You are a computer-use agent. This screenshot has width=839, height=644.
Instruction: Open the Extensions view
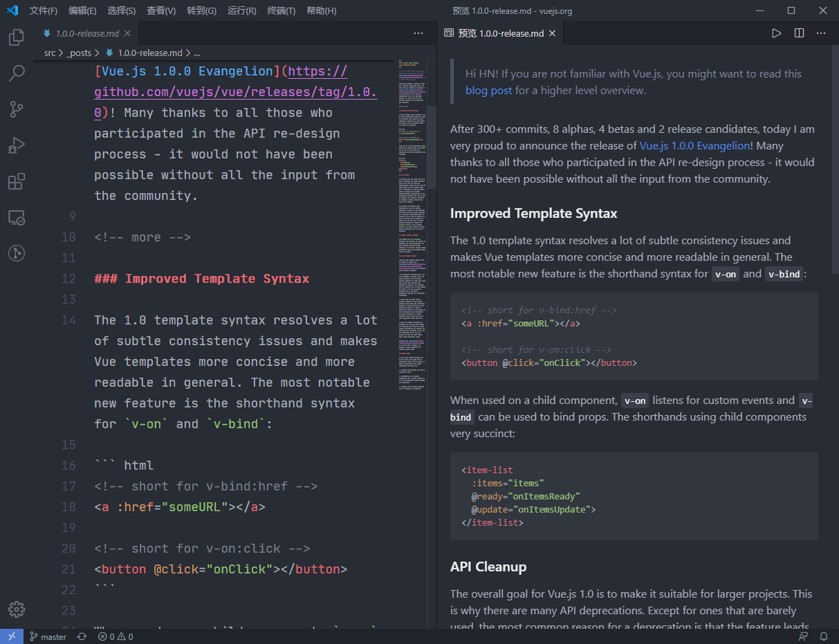(17, 181)
